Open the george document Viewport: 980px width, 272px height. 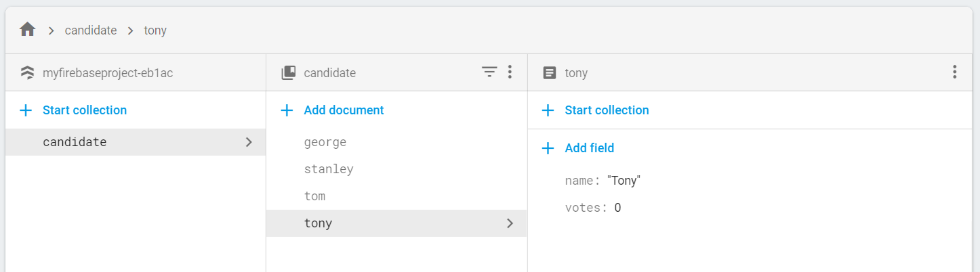pos(396,142)
